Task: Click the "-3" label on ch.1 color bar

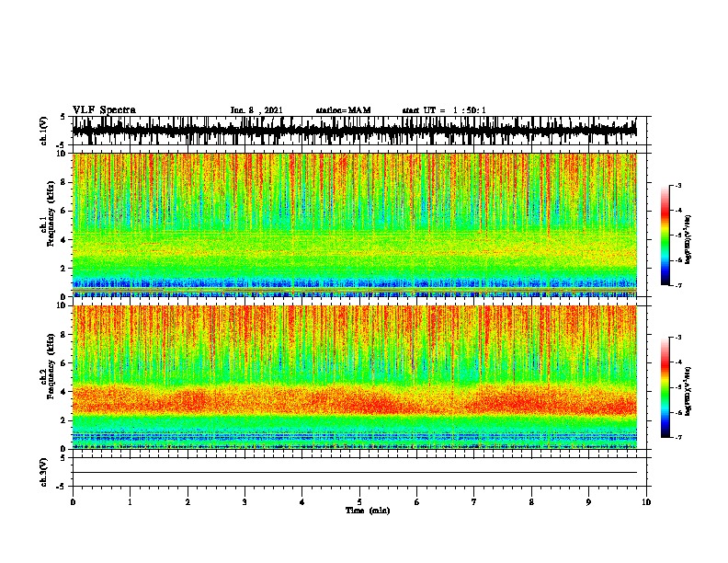Action: pyautogui.click(x=678, y=185)
